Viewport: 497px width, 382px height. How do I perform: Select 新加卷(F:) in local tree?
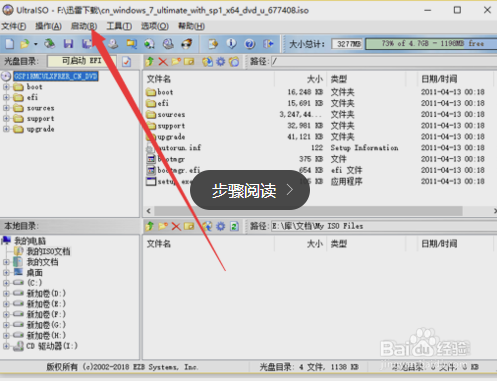(x=46, y=314)
